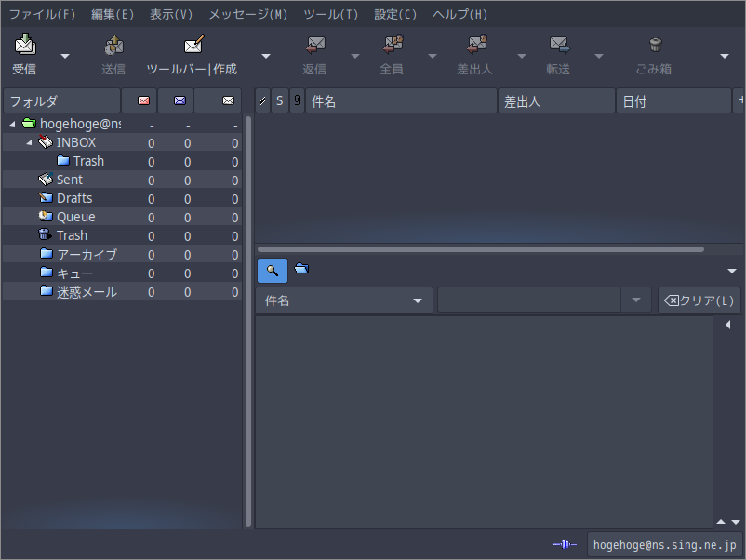Image resolution: width=746 pixels, height=560 pixels.
Task: Select the Sent folder row label
Action: 70,180
